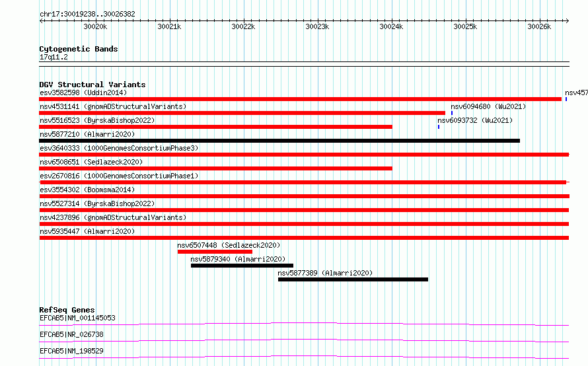Click the ruler's right arrow end
588x366 pixels.
[568, 20]
